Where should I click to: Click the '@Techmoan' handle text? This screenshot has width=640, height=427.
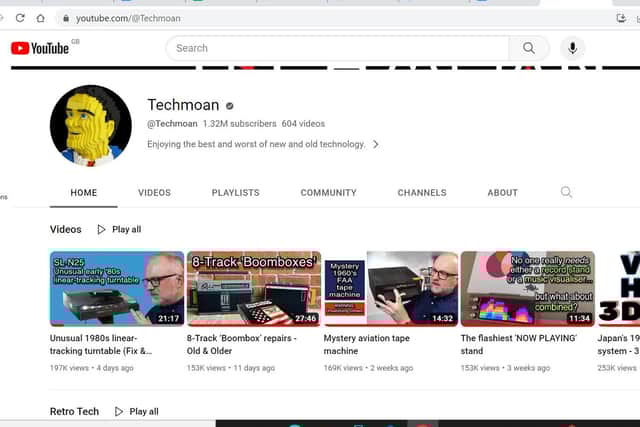172,124
